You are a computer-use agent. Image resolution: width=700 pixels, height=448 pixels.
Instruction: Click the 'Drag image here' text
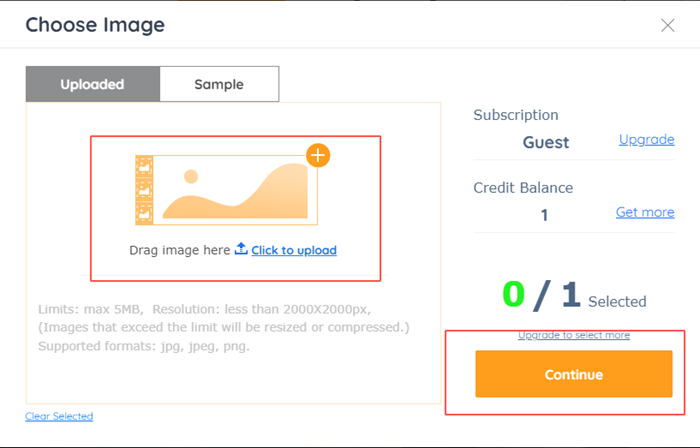click(x=180, y=250)
